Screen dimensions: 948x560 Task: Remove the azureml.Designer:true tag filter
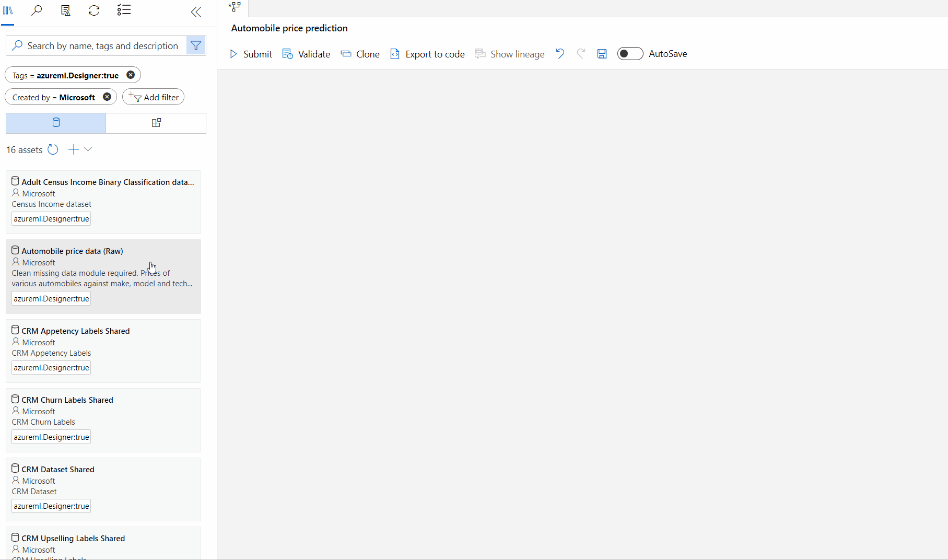[131, 75]
